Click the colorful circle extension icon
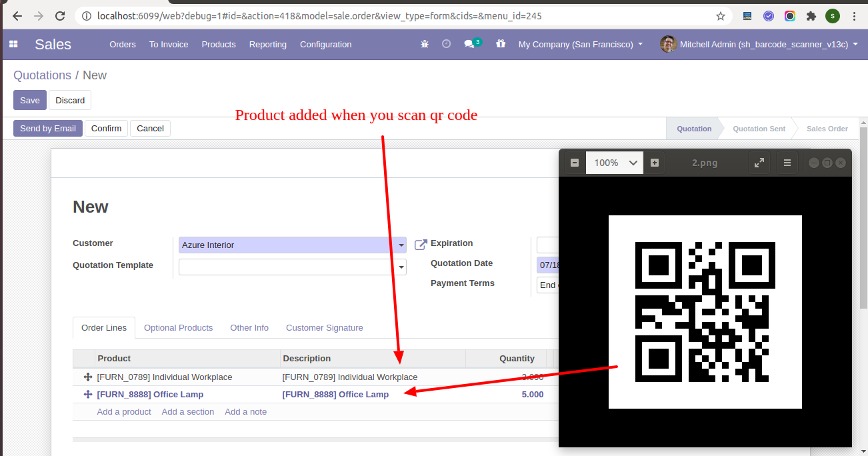This screenshot has width=868, height=456. [790, 15]
